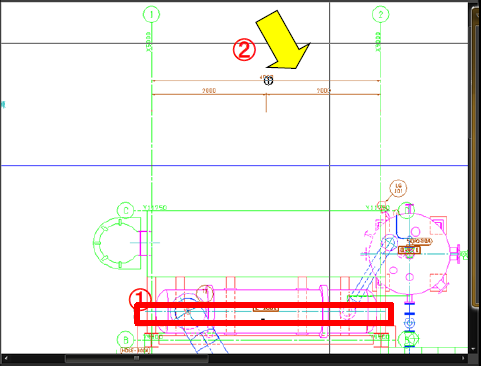
Task: Select the red circled number 1 marker
Action: tap(140, 298)
